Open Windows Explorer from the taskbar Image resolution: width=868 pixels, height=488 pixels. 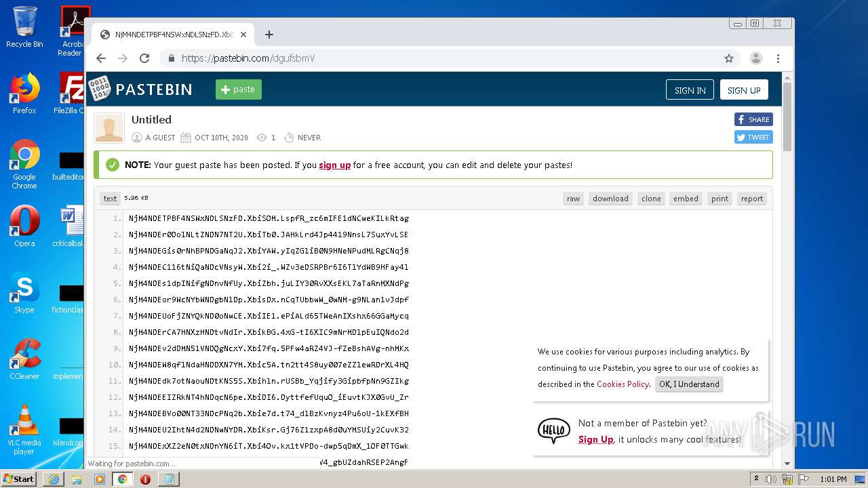(77, 479)
